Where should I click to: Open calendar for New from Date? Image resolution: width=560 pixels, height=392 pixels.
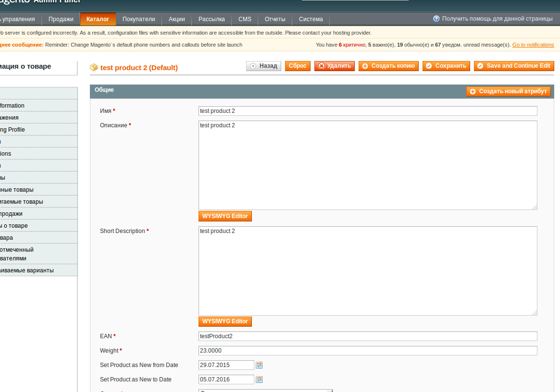pyautogui.click(x=259, y=365)
